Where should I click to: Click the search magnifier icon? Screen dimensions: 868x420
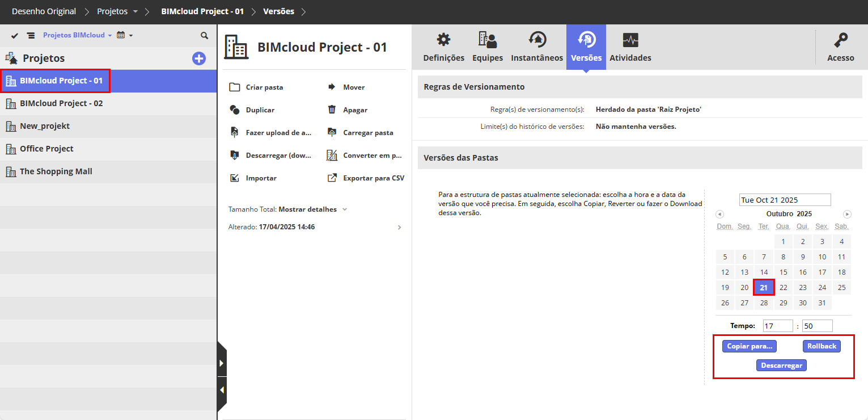tap(204, 35)
